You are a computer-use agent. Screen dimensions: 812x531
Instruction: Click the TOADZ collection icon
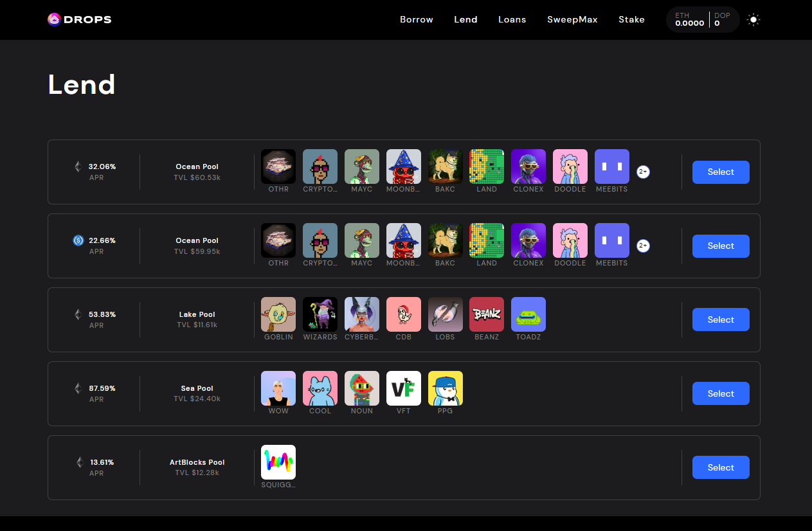pyautogui.click(x=528, y=314)
